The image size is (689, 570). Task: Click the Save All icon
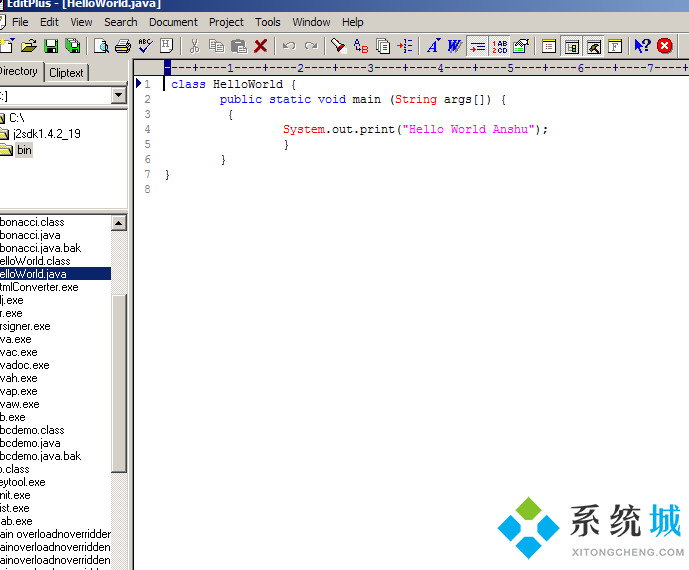pyautogui.click(x=73, y=46)
